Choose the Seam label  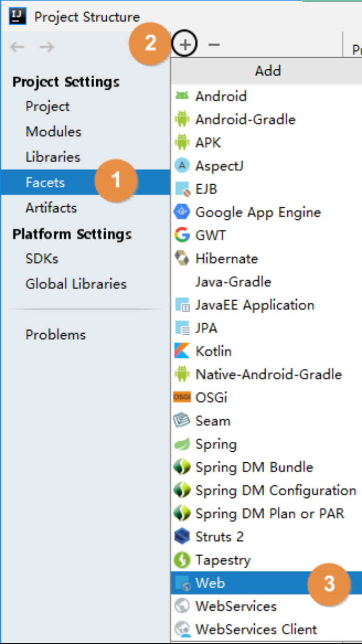[213, 421]
